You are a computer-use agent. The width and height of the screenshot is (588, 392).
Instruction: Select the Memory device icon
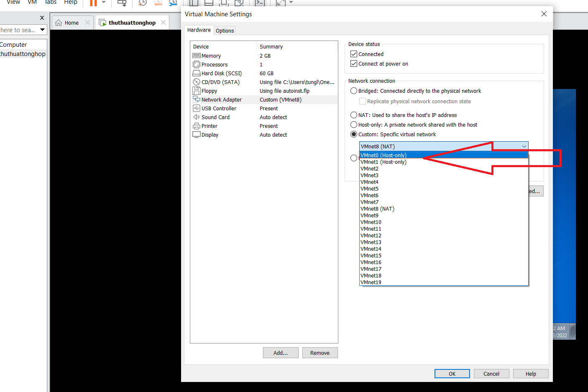(197, 56)
